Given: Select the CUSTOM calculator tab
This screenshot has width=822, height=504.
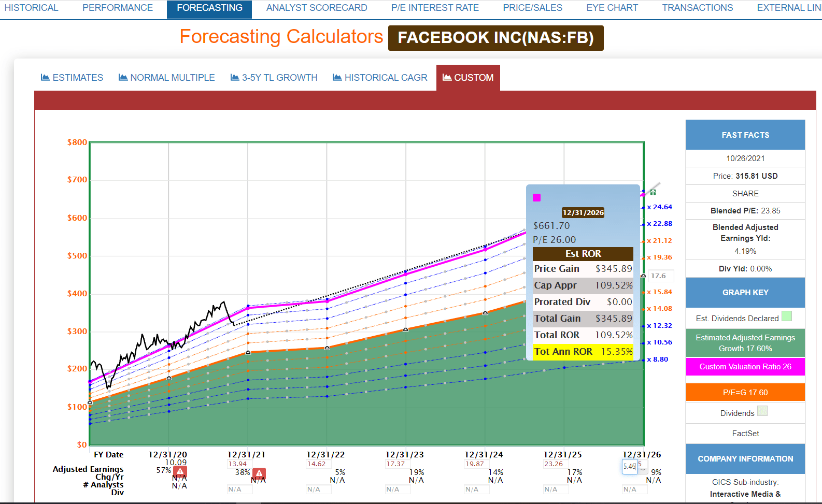Looking at the screenshot, I should pos(468,78).
